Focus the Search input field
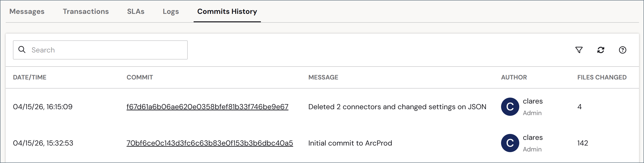644x163 pixels. (100, 50)
